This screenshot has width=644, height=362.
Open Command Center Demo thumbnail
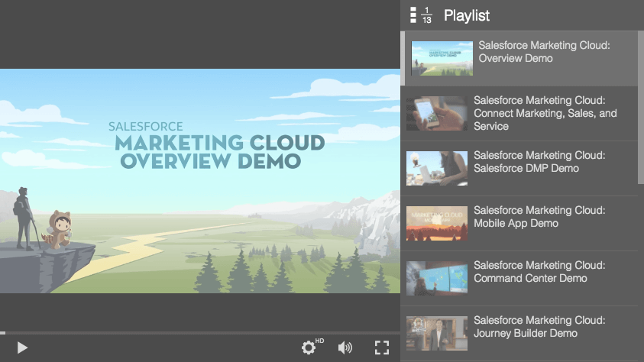437,278
